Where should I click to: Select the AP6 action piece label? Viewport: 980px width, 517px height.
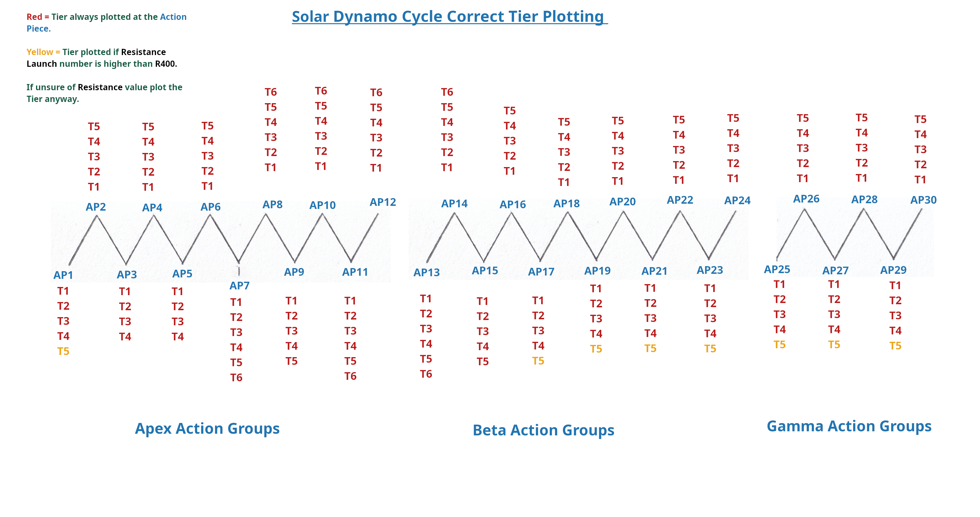(x=211, y=207)
